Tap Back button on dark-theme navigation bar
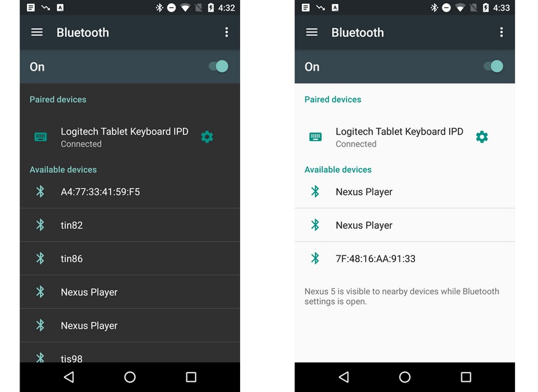This screenshot has width=538, height=392. pyautogui.click(x=69, y=377)
